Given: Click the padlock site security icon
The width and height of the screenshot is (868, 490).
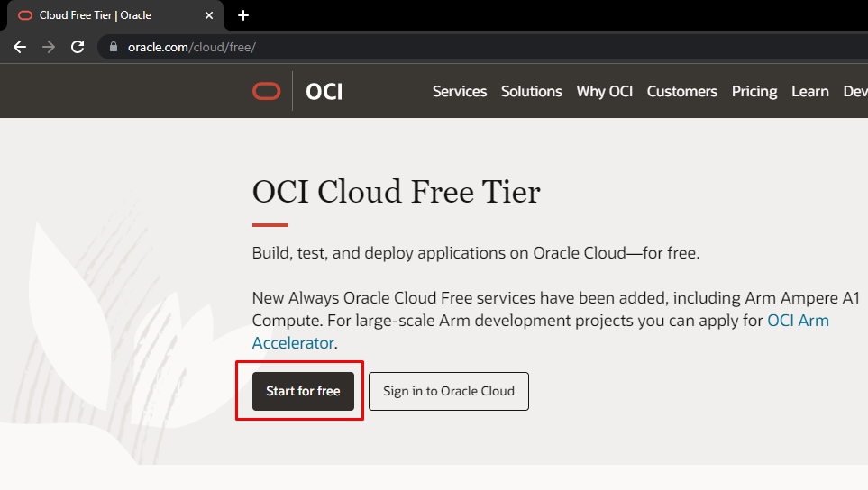Looking at the screenshot, I should [x=114, y=47].
